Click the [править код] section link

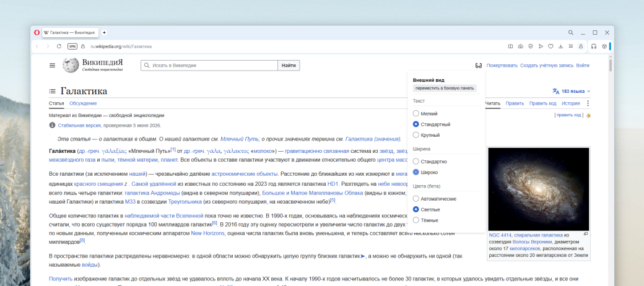pyautogui.click(x=569, y=115)
